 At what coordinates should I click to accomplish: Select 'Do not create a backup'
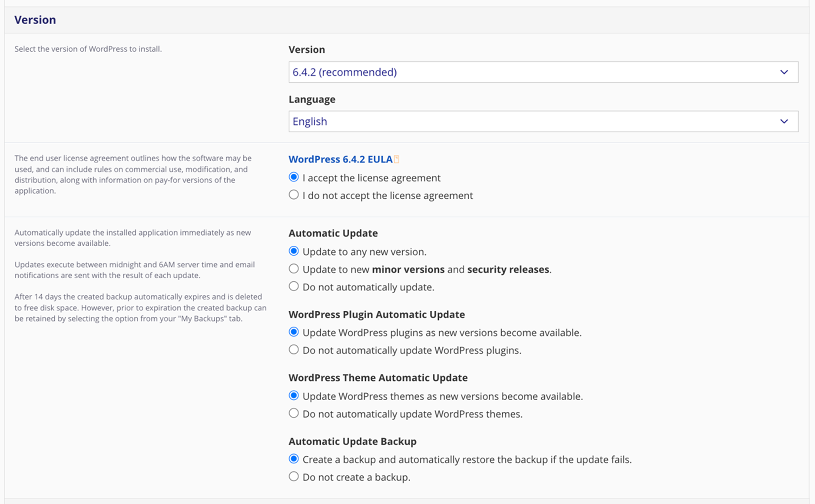[294, 477]
